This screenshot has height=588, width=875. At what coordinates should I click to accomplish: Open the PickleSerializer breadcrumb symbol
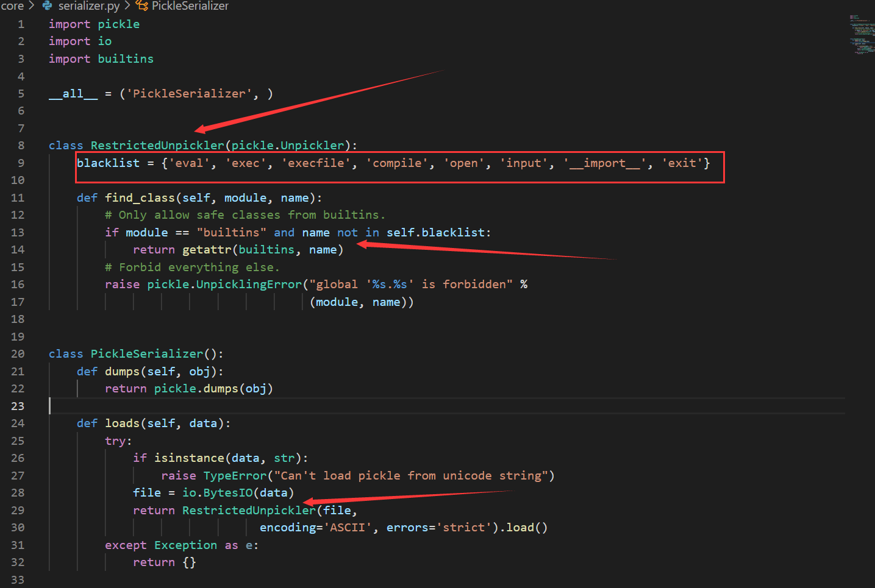190,6
